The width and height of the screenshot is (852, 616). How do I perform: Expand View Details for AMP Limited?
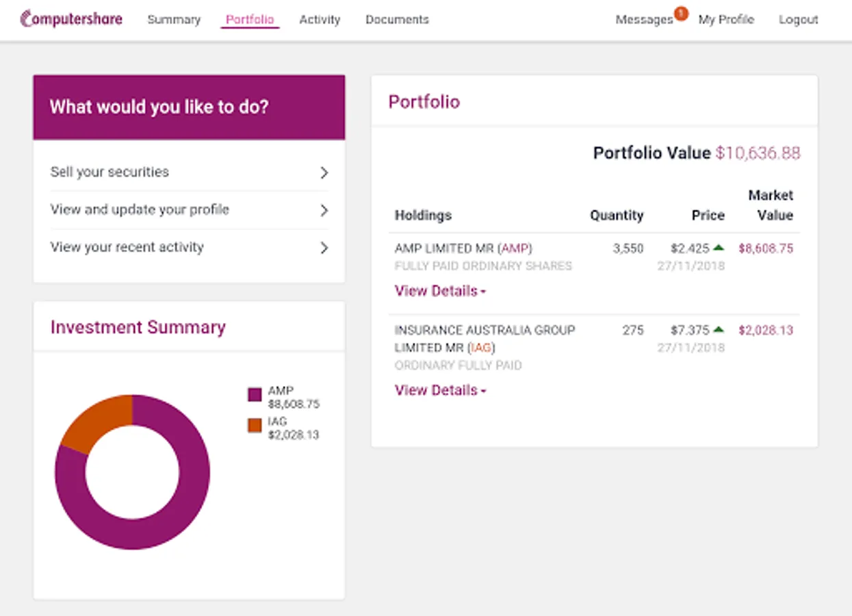tap(440, 292)
